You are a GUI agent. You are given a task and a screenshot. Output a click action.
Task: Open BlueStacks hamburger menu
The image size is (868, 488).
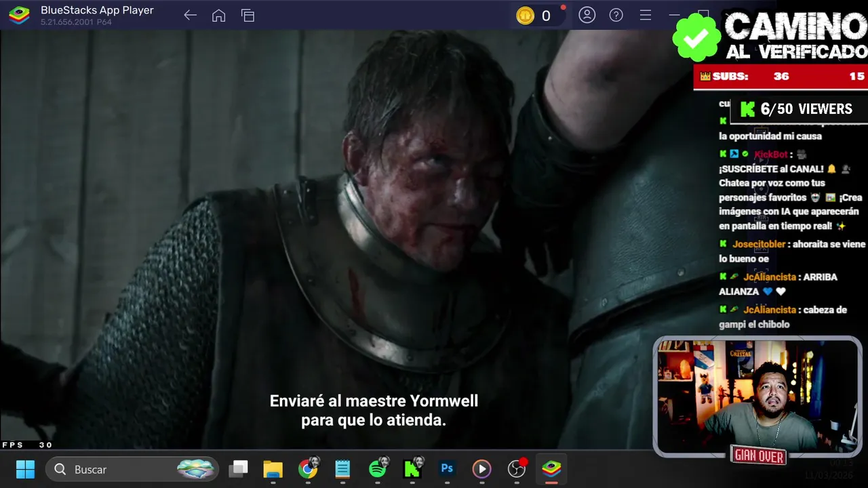click(646, 15)
